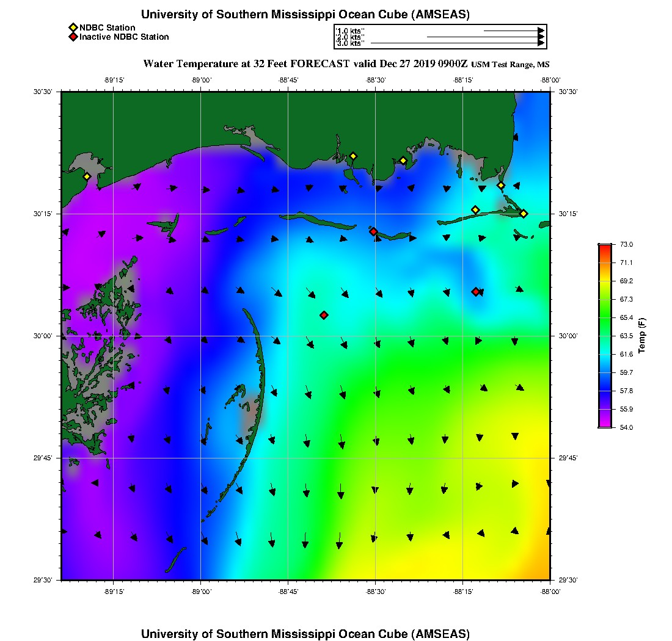Click the 2.0 kts velocity scale label
The height and width of the screenshot is (641, 672).
(x=349, y=37)
